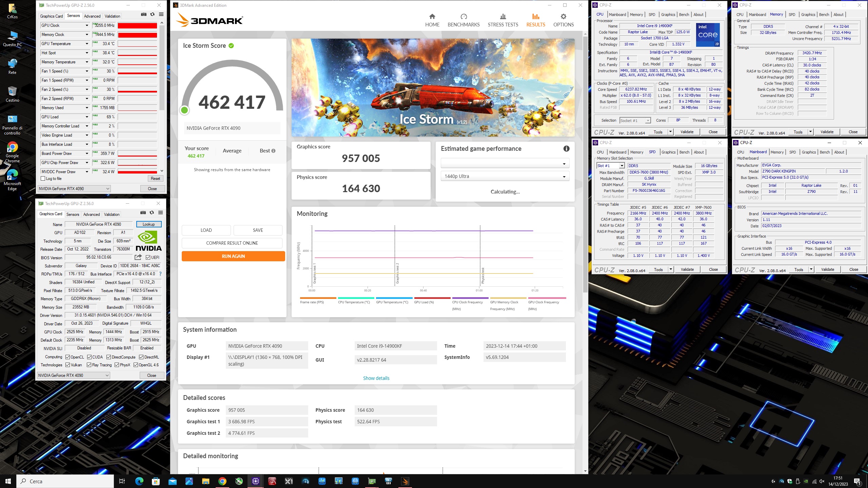
Task: Click the Windows search box Cerca
Action: coord(65,481)
